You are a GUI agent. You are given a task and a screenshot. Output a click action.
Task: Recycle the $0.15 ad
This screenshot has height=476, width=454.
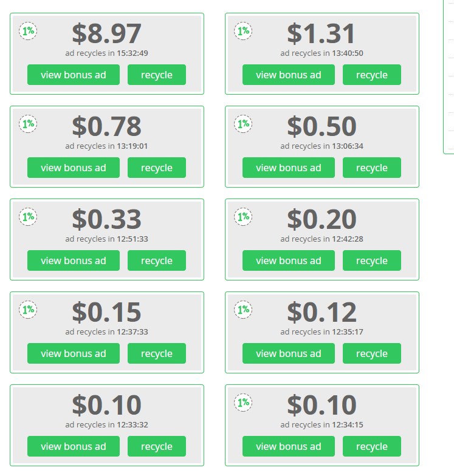(x=157, y=353)
